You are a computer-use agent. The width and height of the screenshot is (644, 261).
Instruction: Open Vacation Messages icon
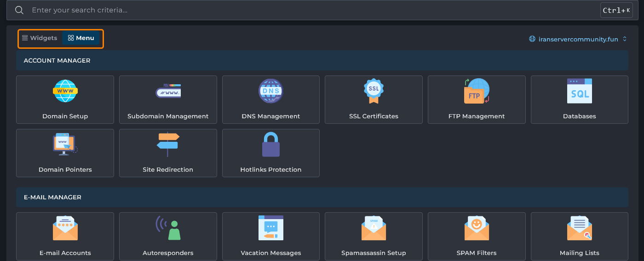270,228
